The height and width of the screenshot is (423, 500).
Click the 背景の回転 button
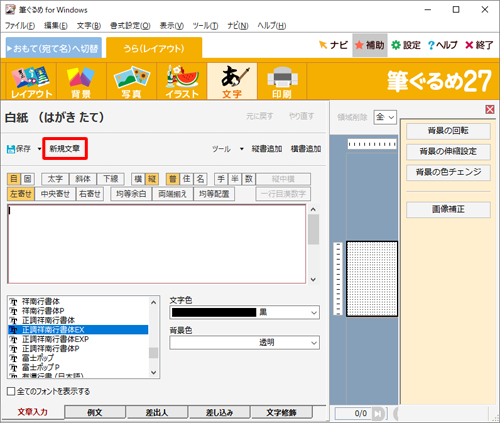pos(448,131)
